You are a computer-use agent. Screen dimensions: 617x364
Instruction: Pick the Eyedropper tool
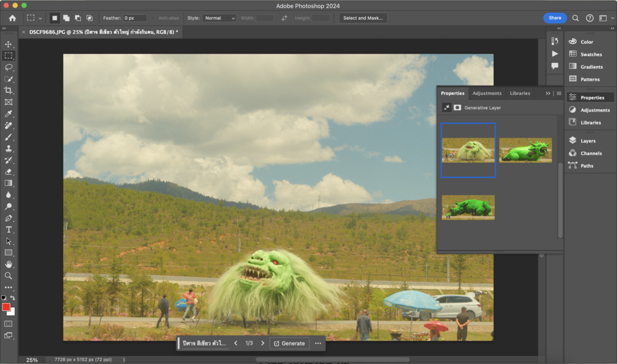pyautogui.click(x=9, y=114)
